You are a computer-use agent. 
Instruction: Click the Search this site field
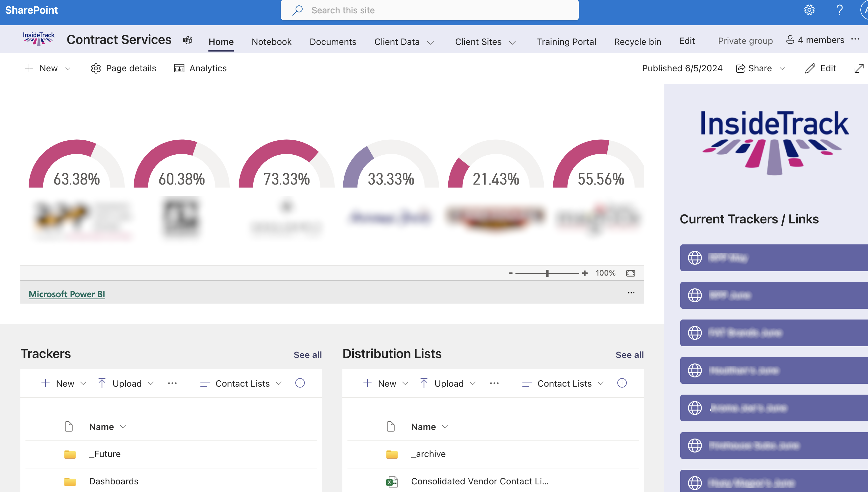point(430,10)
